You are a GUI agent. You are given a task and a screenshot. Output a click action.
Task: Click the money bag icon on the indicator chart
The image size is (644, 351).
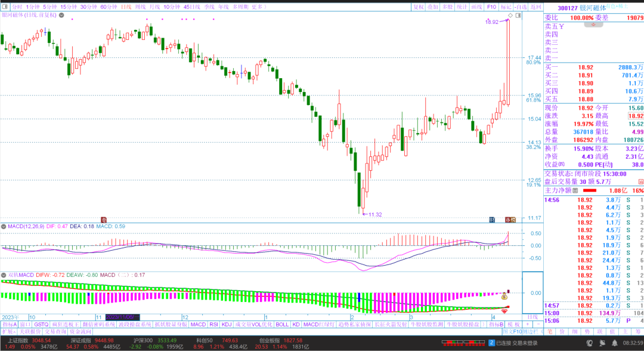tap(504, 296)
